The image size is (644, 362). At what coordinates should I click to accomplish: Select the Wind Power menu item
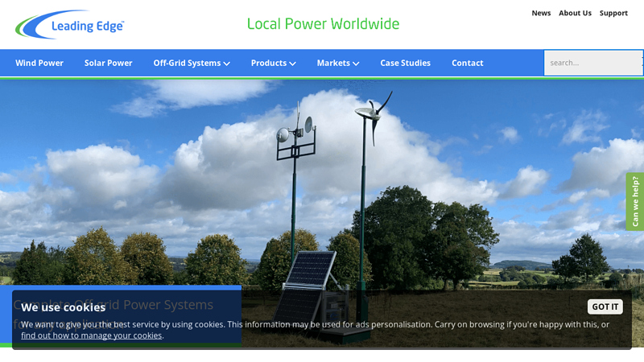[x=39, y=64]
